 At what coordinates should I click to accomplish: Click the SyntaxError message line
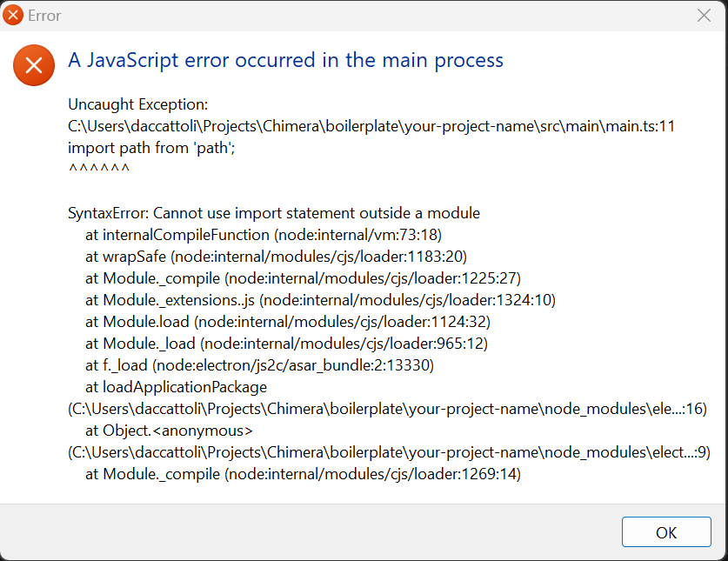(274, 212)
